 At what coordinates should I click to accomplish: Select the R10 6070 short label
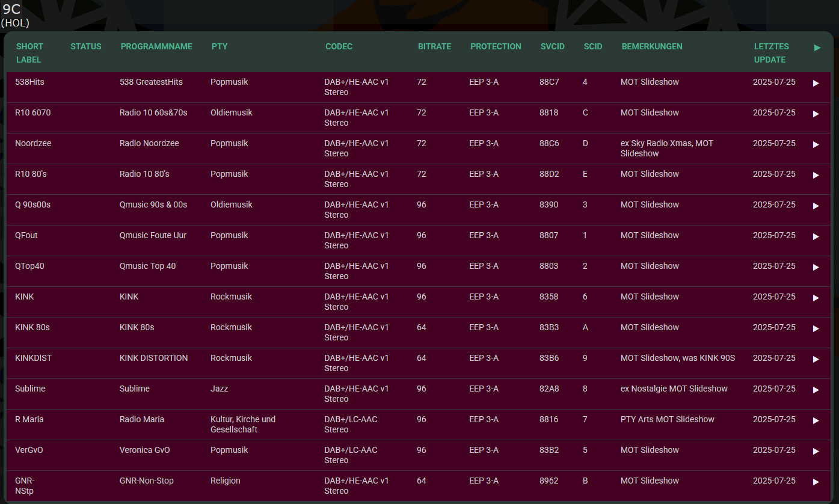[x=32, y=112]
